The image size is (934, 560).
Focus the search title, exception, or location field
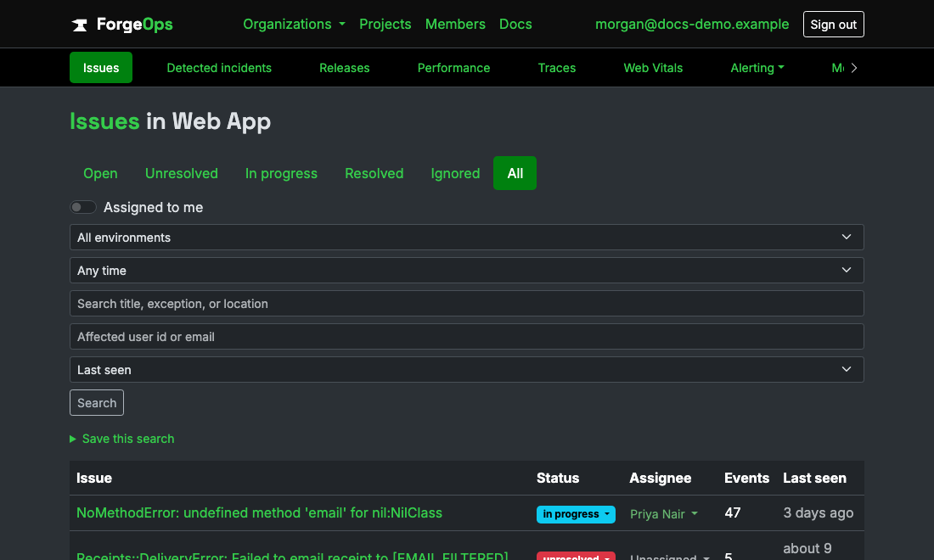click(466, 304)
